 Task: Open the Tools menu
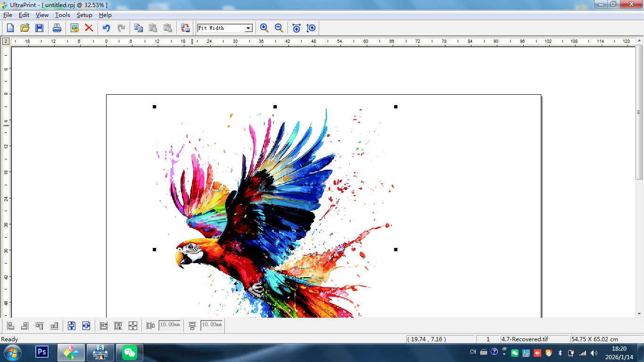coord(62,15)
